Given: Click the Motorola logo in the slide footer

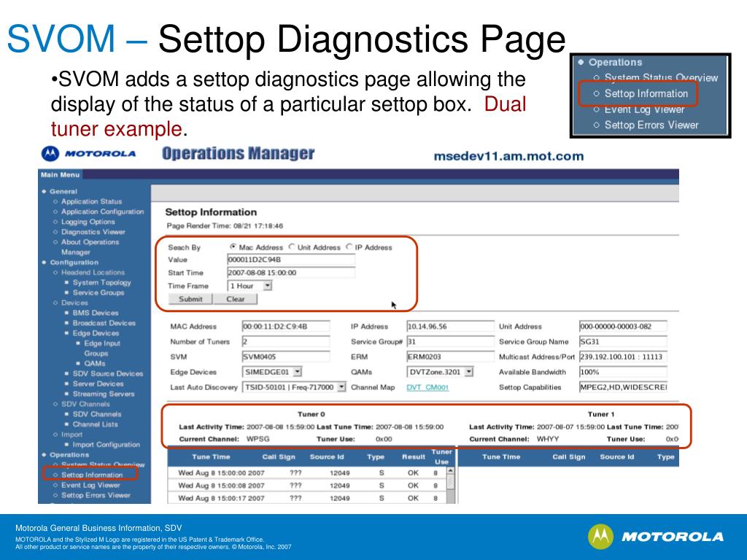Looking at the screenshot, I should [656, 537].
